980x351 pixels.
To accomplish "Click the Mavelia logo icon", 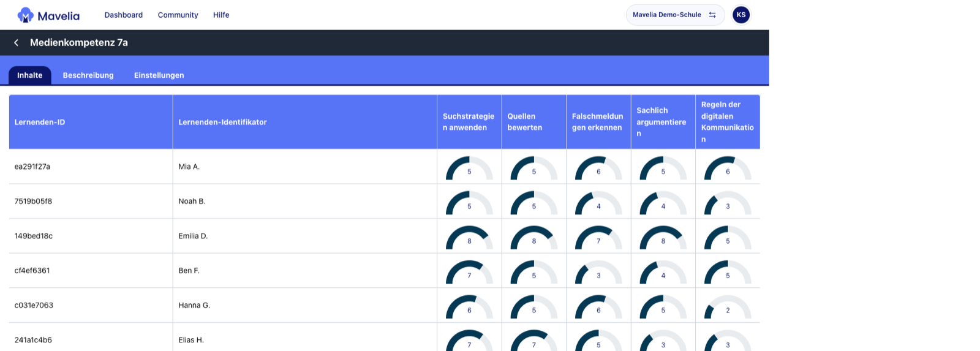I will coord(25,15).
